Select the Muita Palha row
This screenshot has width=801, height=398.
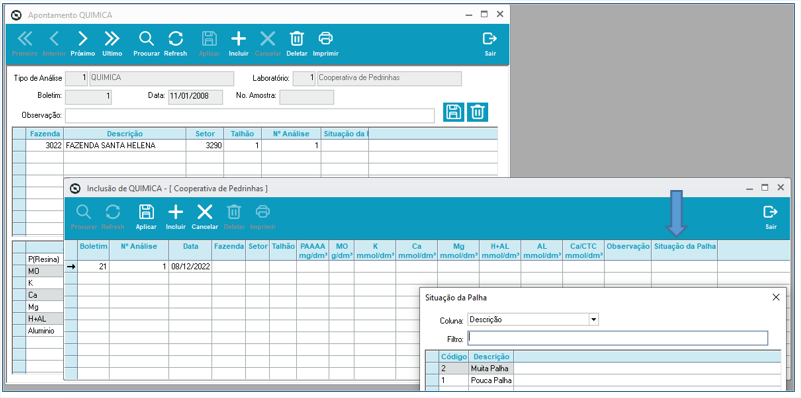click(x=603, y=368)
